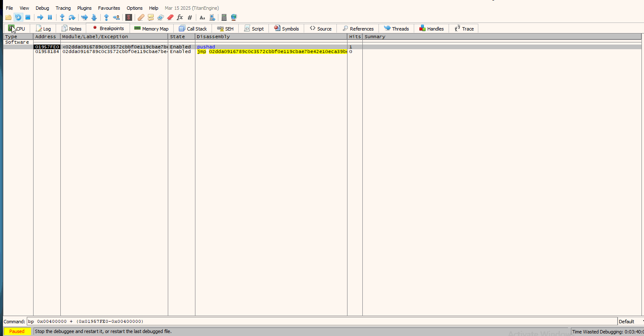Restart the debuggee with the restart icon
The height and width of the screenshot is (336, 644).
18,17
